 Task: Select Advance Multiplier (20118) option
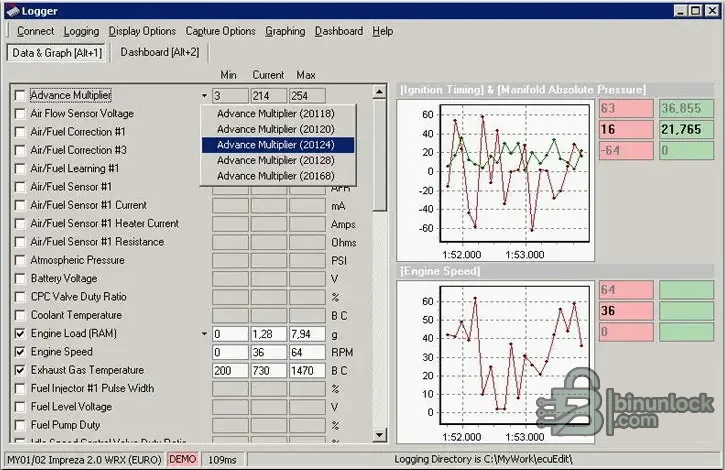click(278, 113)
